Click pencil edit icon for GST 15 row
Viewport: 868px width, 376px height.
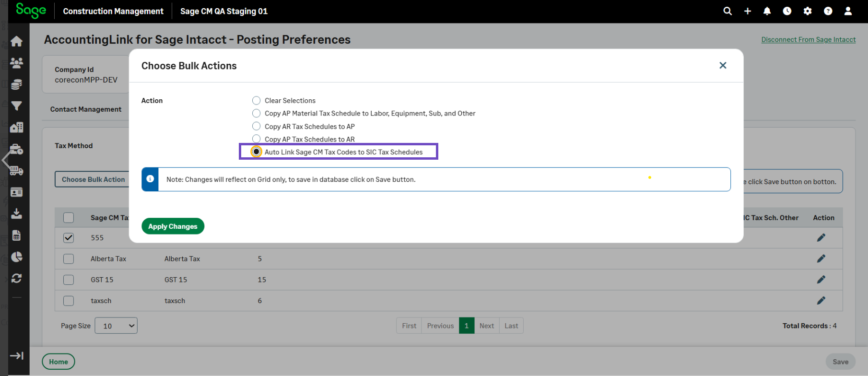coord(821,280)
